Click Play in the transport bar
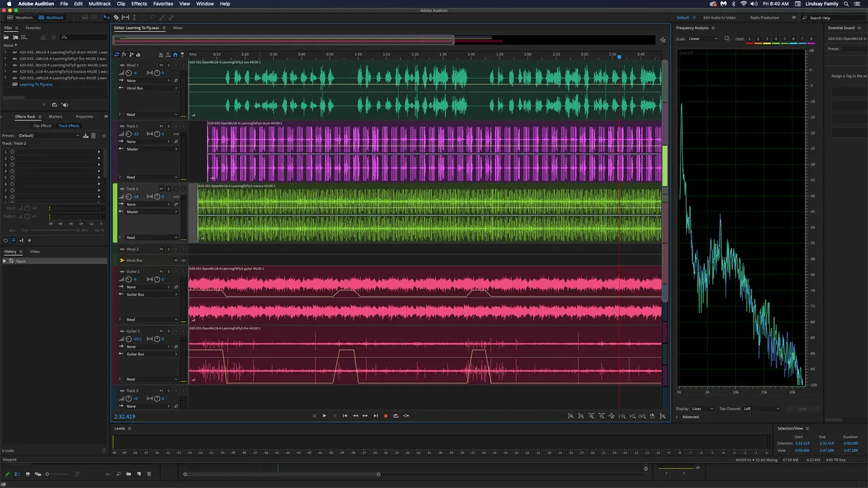The width and height of the screenshot is (868, 488). 324,415
